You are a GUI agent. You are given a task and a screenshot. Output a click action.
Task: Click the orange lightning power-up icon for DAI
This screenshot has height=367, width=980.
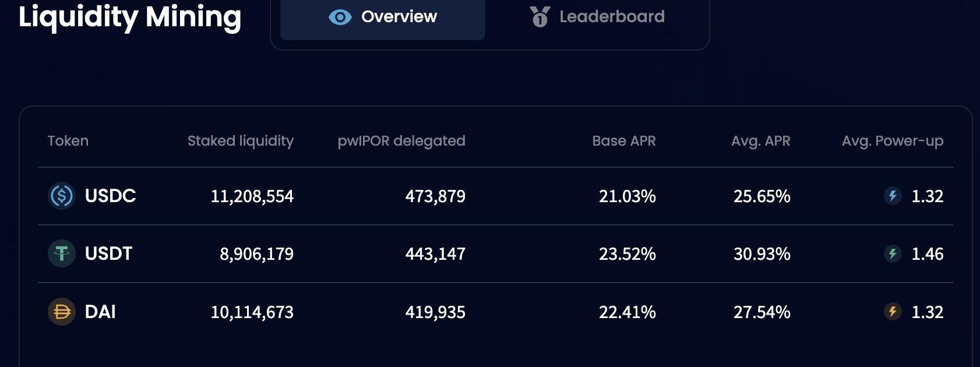[x=892, y=312]
